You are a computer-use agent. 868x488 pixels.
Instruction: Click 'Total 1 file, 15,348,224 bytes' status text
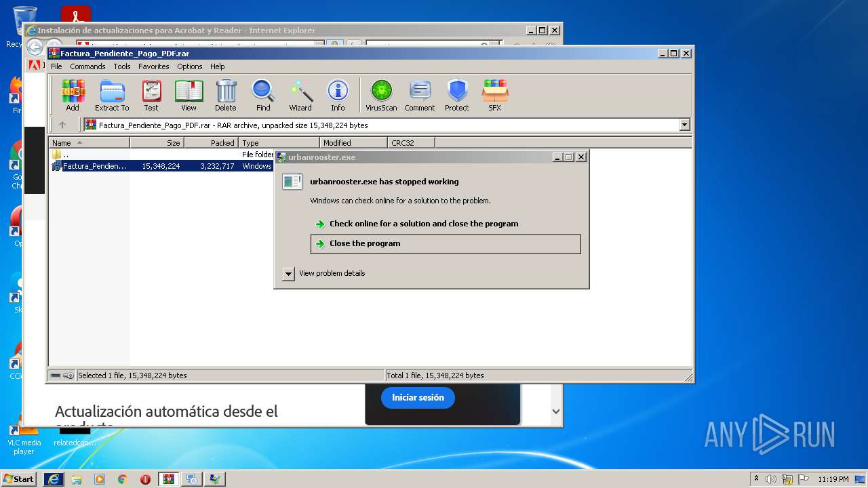(435, 375)
